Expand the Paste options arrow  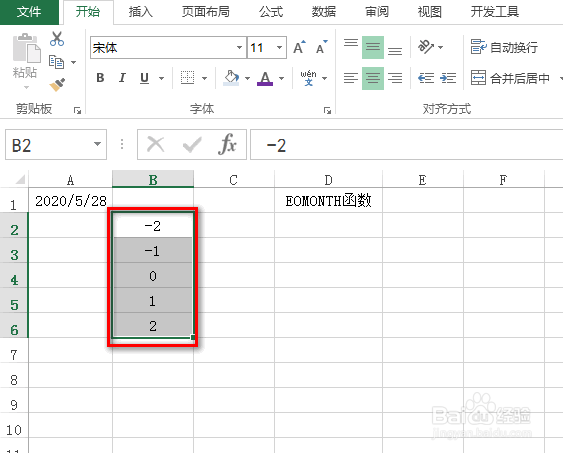pyautogui.click(x=26, y=87)
